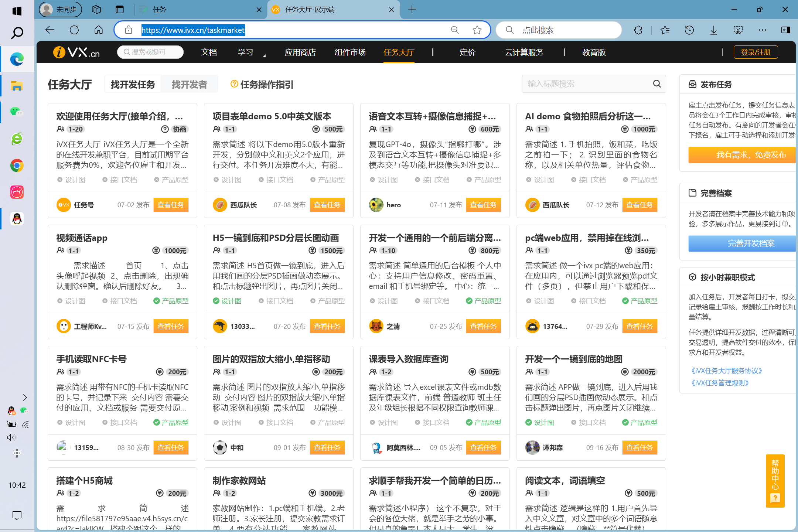The height and width of the screenshot is (532, 798).
Task: Focus the 搜索或提问 navbar search box
Action: 150,52
